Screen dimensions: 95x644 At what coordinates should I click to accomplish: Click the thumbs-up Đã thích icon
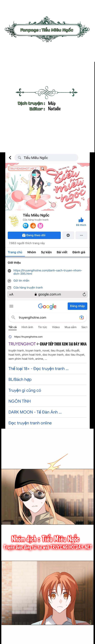81,220
